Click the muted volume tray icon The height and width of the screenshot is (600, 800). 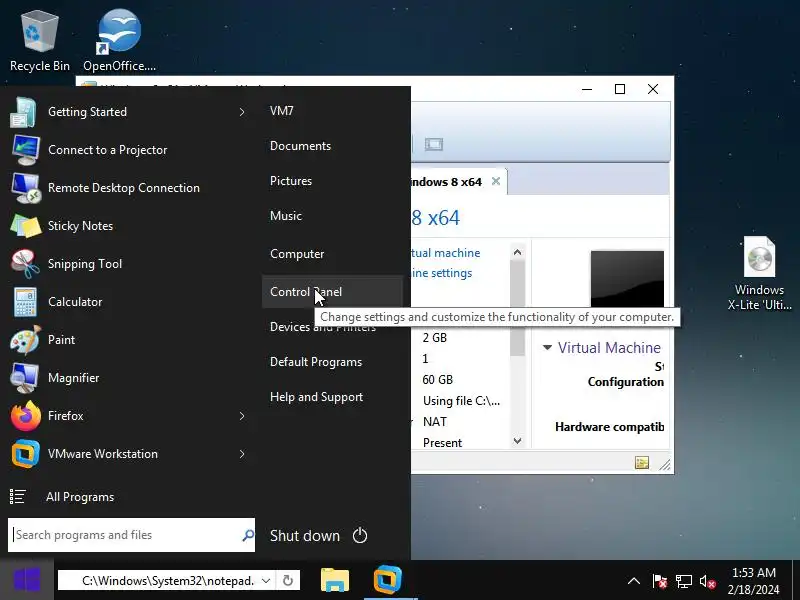click(708, 581)
